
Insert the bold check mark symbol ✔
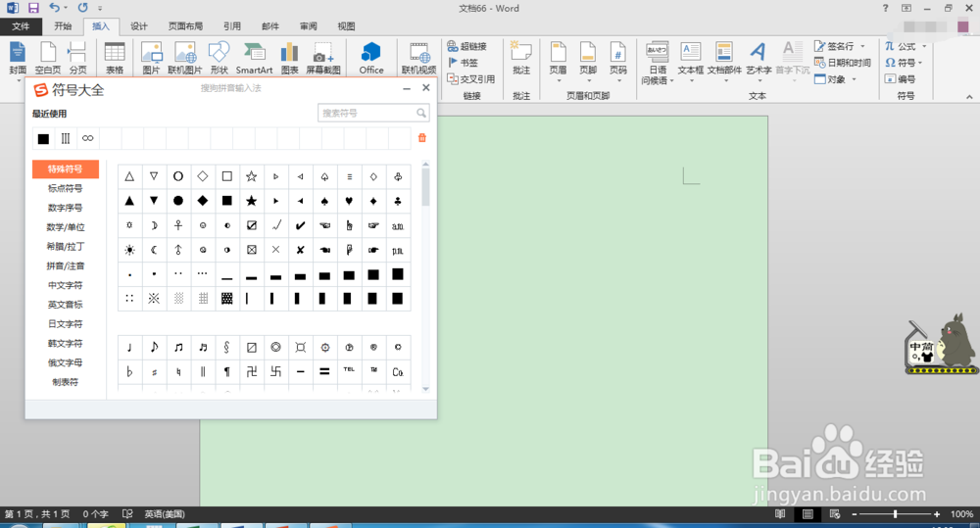click(x=300, y=225)
